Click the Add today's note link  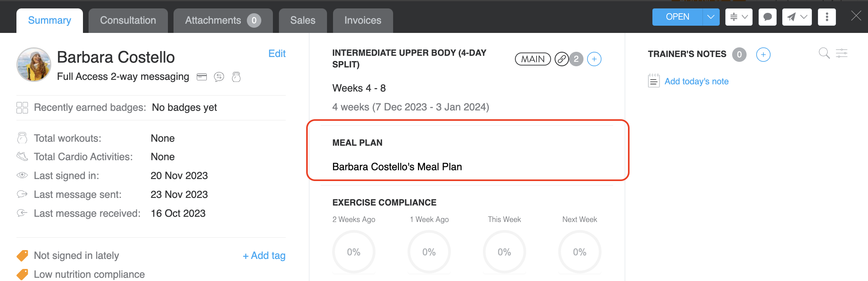[696, 81]
